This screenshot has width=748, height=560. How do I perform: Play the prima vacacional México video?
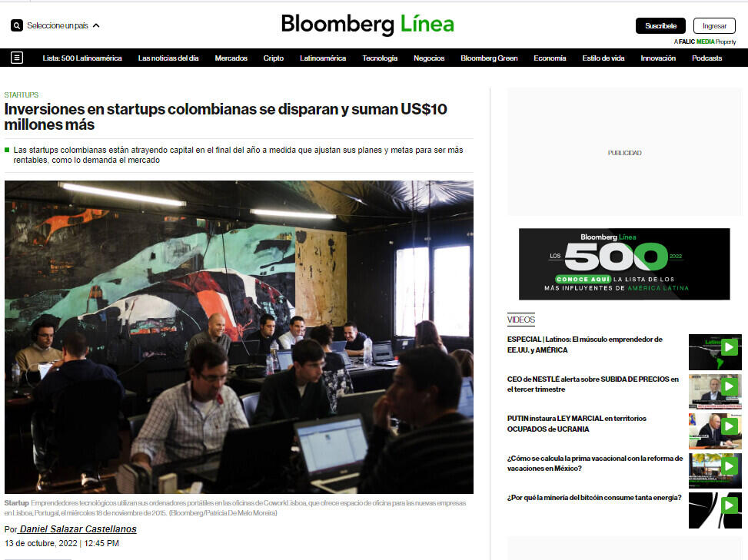(x=715, y=470)
